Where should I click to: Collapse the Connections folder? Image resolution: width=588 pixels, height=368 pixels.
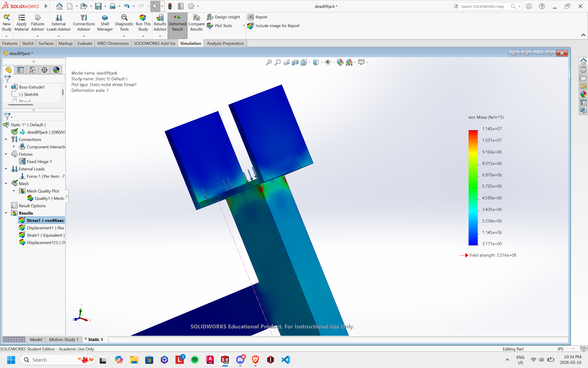(6, 139)
